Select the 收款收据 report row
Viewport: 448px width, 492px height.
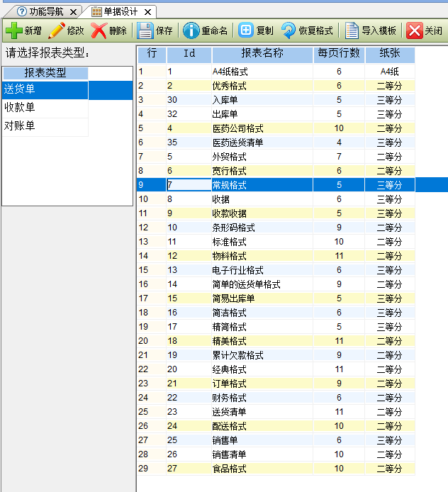tap(276, 213)
